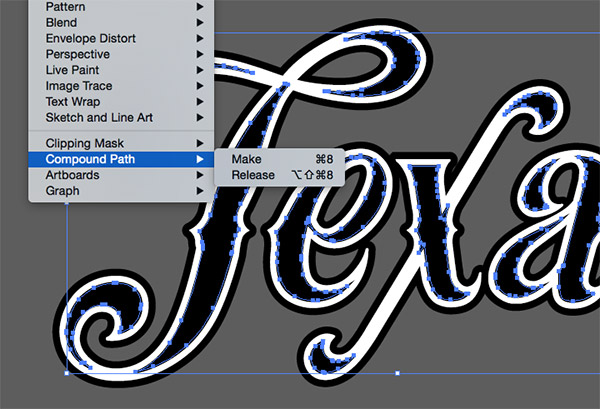Expand the Perspective submenu arrow

(201, 54)
